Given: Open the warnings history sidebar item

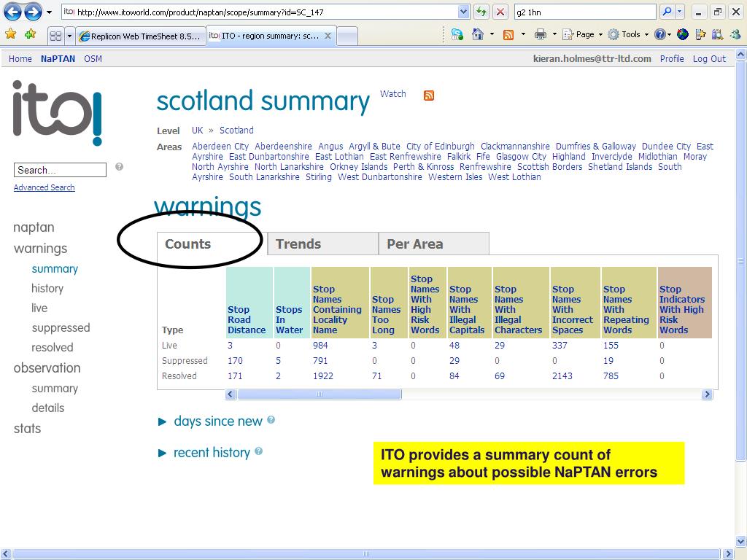Looking at the screenshot, I should tap(47, 289).
